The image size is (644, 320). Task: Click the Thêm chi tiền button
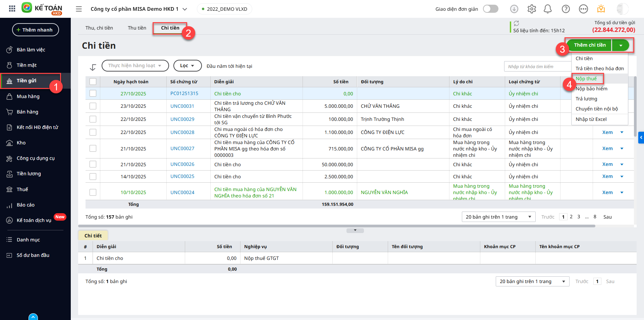point(590,45)
